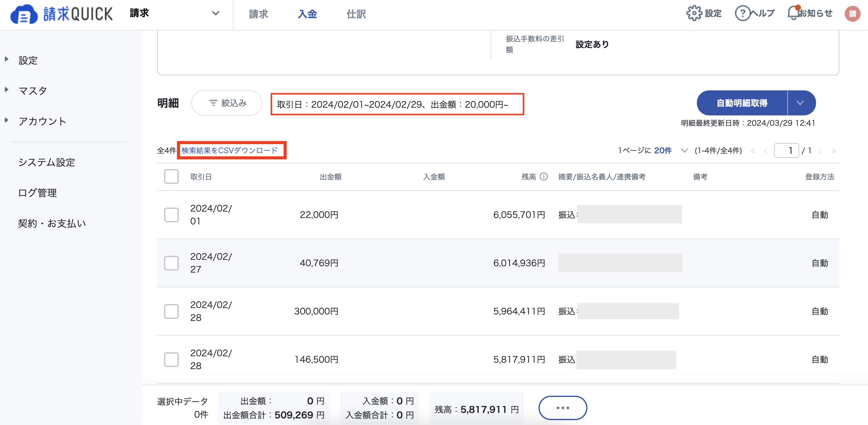
Task: Click the 出金額合計 509,269 円 total
Action: point(274,415)
